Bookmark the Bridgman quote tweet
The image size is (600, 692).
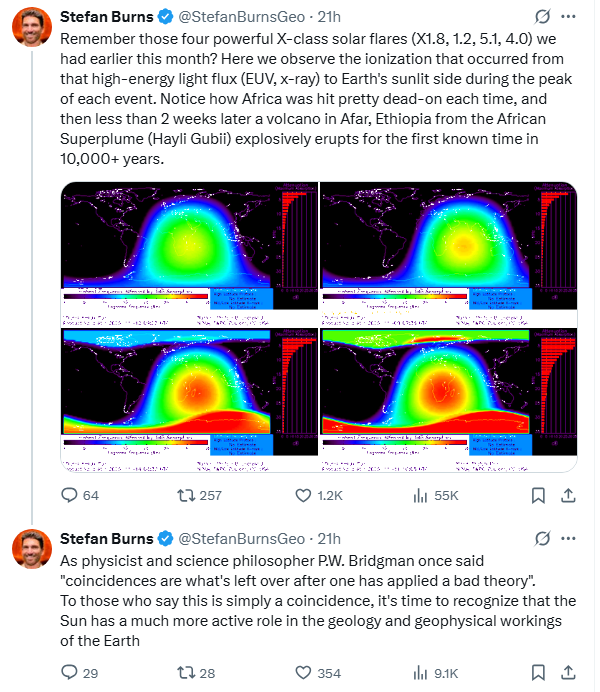tap(537, 673)
